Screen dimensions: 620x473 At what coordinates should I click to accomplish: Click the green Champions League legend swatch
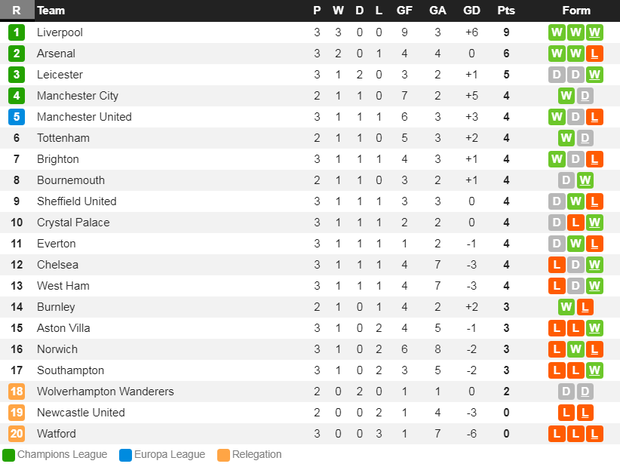pos(8,455)
